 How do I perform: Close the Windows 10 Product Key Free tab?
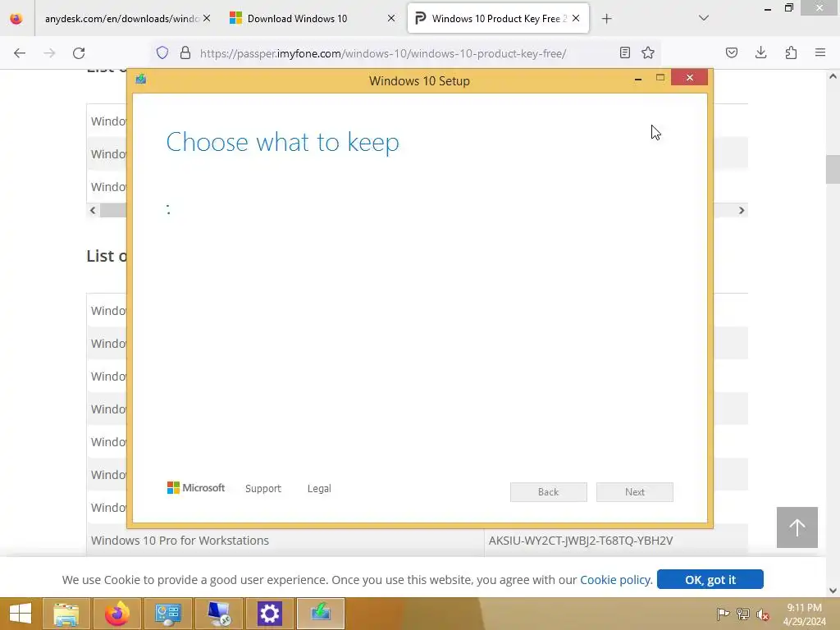click(576, 18)
